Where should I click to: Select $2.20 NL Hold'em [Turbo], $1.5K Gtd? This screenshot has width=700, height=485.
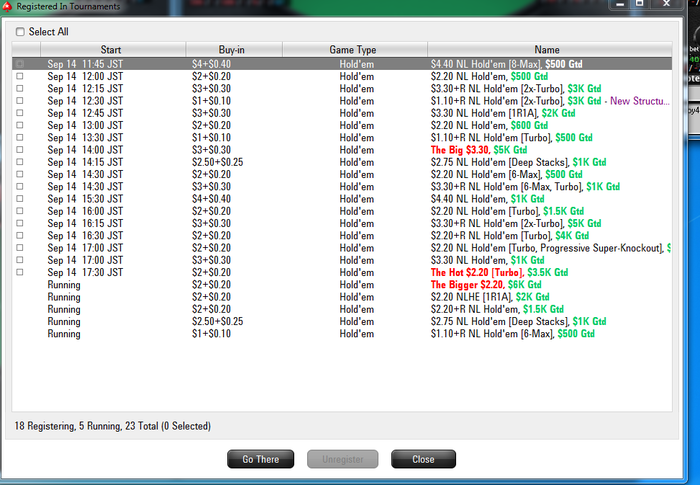[x=342, y=211]
